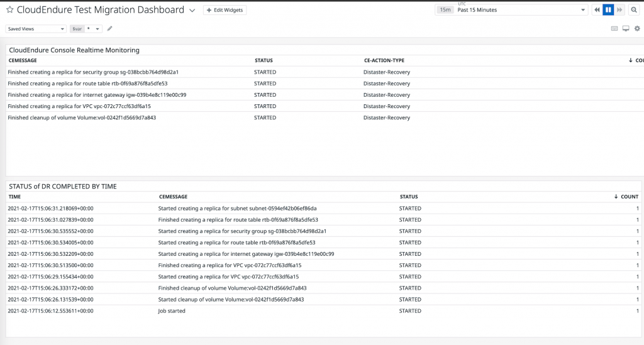Image resolution: width=644 pixels, height=345 pixels.
Task: Edit template variables with the pencil icon
Action: [x=109, y=29]
